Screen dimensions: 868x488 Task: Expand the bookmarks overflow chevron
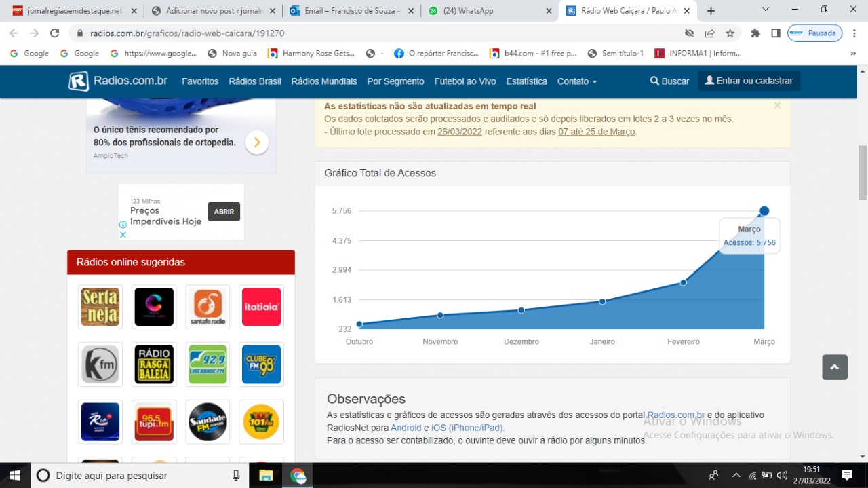coord(853,54)
